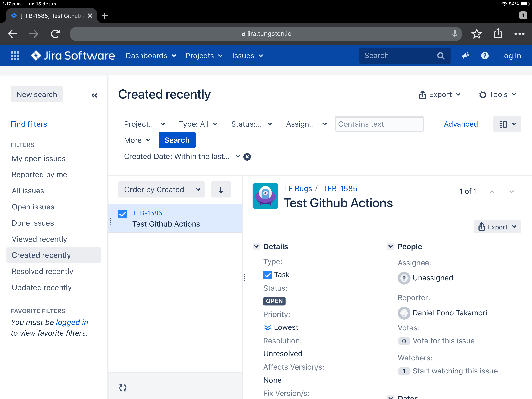
Task: Switch to Advanced search mode
Action: (x=461, y=124)
